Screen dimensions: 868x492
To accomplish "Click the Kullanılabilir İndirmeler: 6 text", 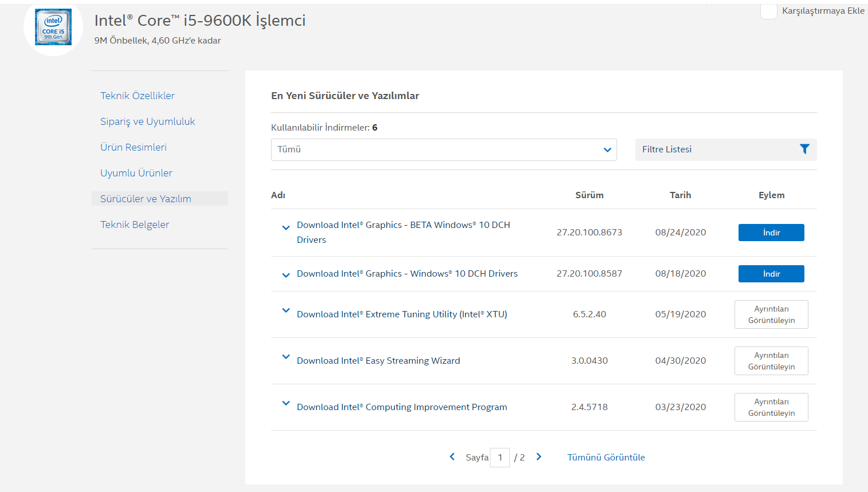I will (324, 128).
